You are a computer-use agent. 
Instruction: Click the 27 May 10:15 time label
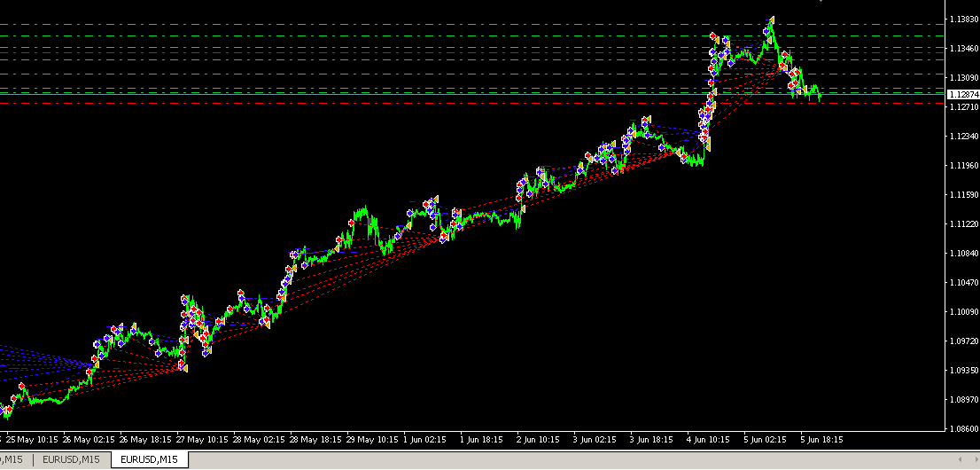point(203,440)
